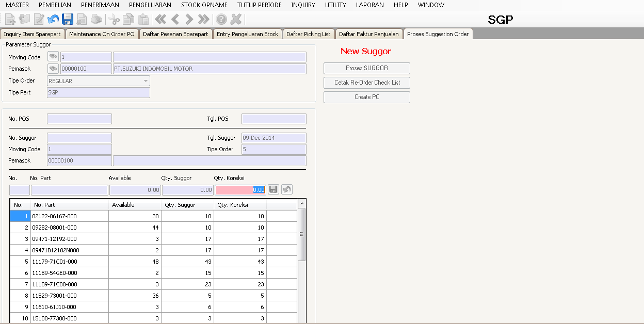Click the pink Qty. Koreksi entry field
The height and width of the screenshot is (324, 644).
point(240,190)
